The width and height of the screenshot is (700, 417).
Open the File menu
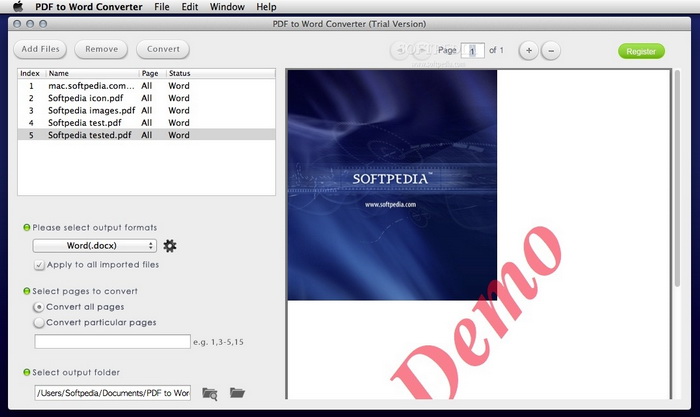coord(162,7)
